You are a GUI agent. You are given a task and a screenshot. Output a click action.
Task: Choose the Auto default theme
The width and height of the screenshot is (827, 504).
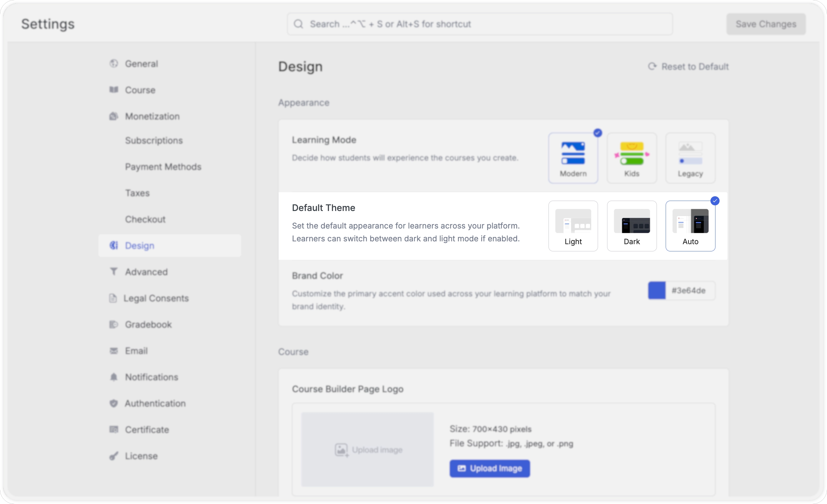(690, 226)
